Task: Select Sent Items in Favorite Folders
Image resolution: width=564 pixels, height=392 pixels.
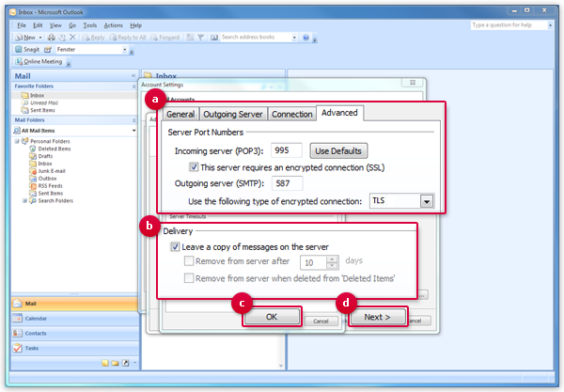Action: [x=42, y=110]
